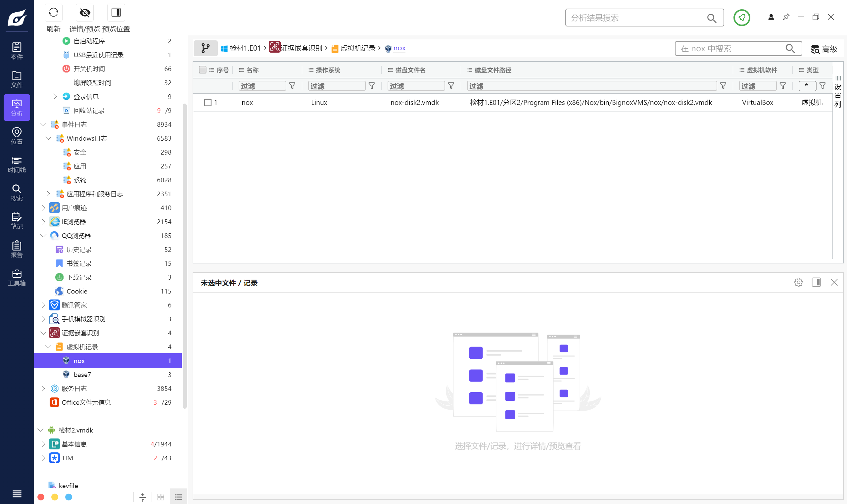Open the Toolbox (工具箱) sidebar icon

click(17, 277)
